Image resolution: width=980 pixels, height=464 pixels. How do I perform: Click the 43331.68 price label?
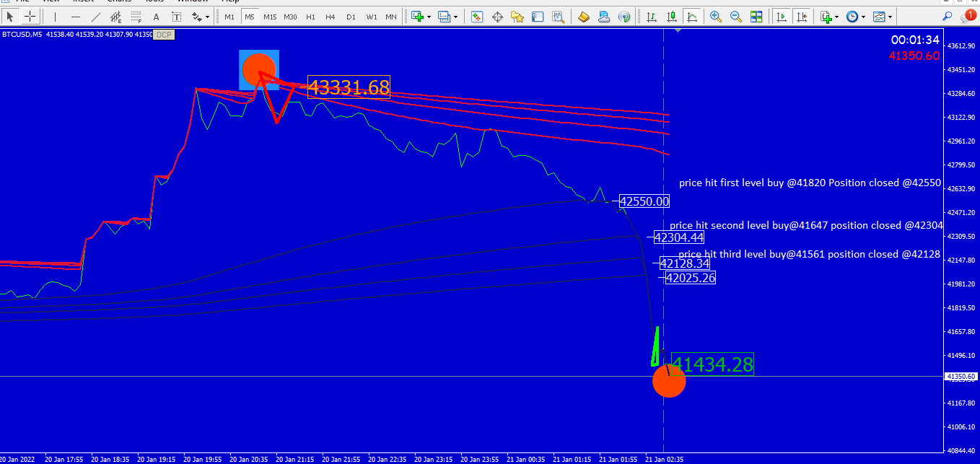349,87
